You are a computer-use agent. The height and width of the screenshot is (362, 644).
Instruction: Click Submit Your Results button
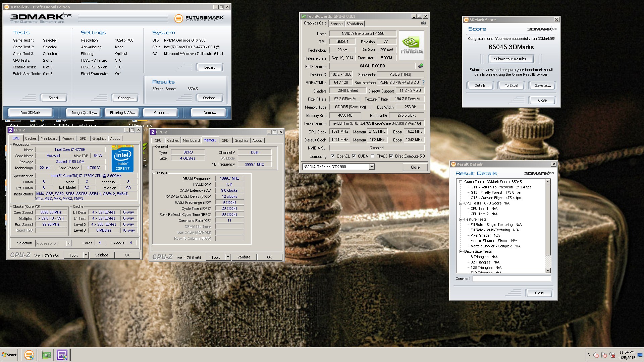click(511, 59)
